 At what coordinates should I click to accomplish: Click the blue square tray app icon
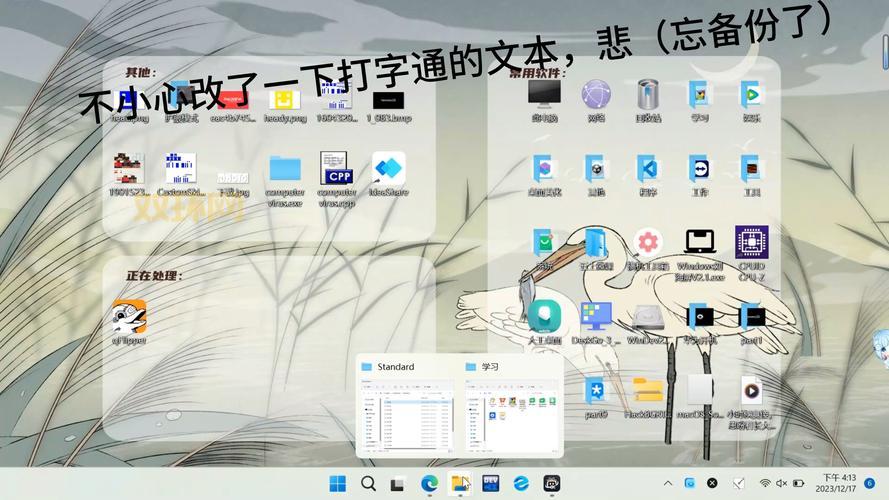click(689, 483)
